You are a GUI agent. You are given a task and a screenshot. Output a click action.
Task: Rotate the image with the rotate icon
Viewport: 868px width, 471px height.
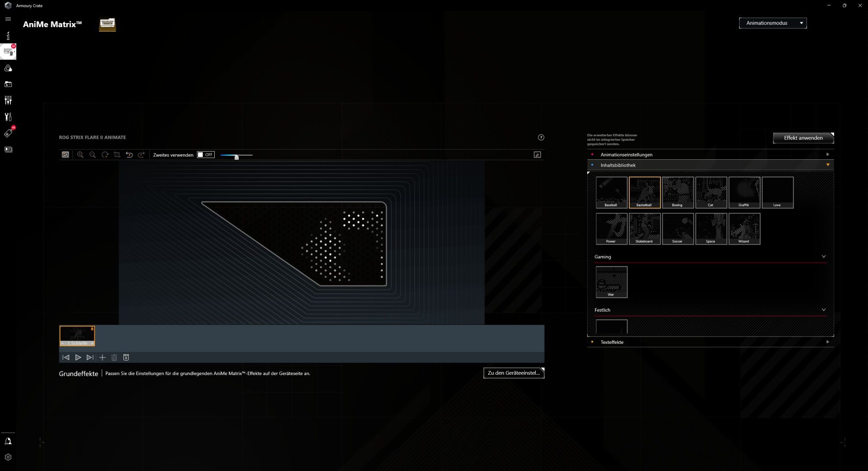(105, 155)
